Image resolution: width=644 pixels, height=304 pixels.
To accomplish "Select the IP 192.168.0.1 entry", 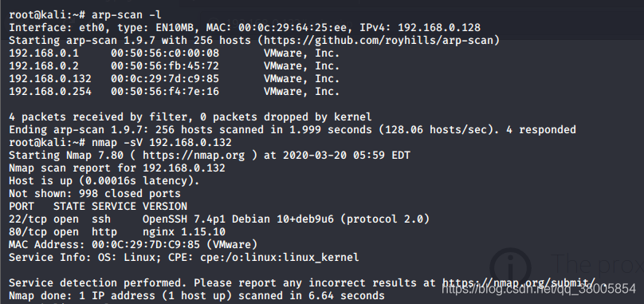I will (x=44, y=53).
